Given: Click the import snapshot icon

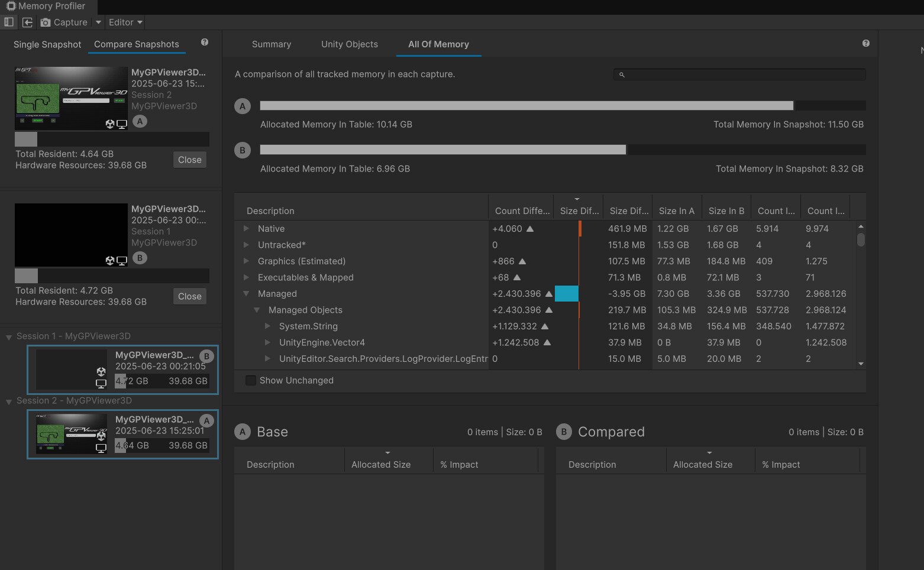Looking at the screenshot, I should point(27,22).
